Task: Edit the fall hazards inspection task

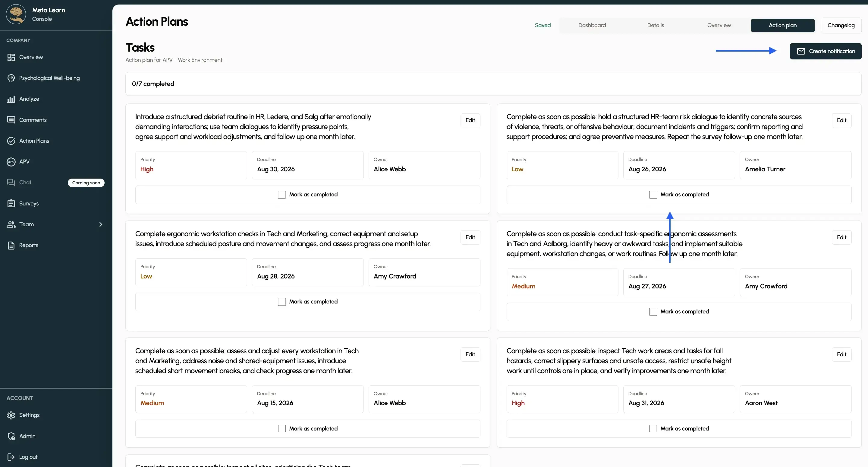Action: (841, 354)
